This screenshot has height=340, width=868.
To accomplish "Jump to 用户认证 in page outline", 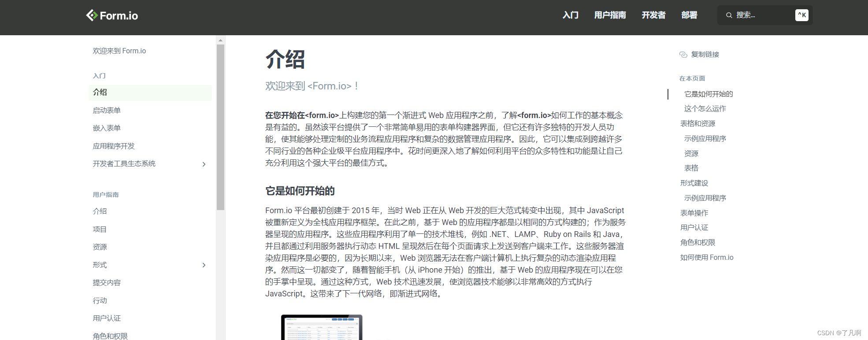I will coord(694,228).
